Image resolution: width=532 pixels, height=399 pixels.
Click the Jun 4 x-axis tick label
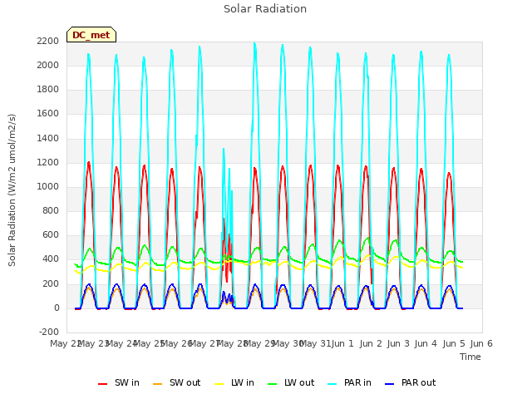(426, 343)
